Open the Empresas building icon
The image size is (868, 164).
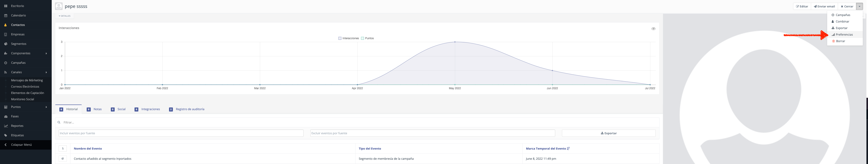[x=6, y=34]
